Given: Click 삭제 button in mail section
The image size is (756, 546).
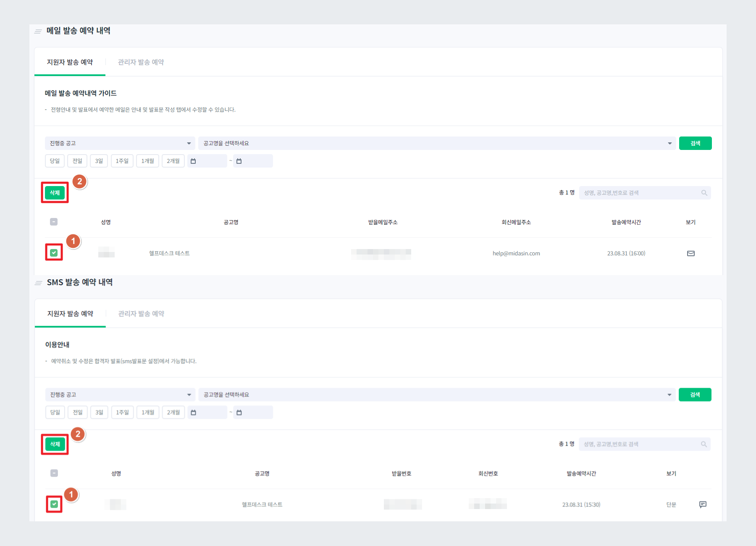Looking at the screenshot, I should tap(55, 193).
